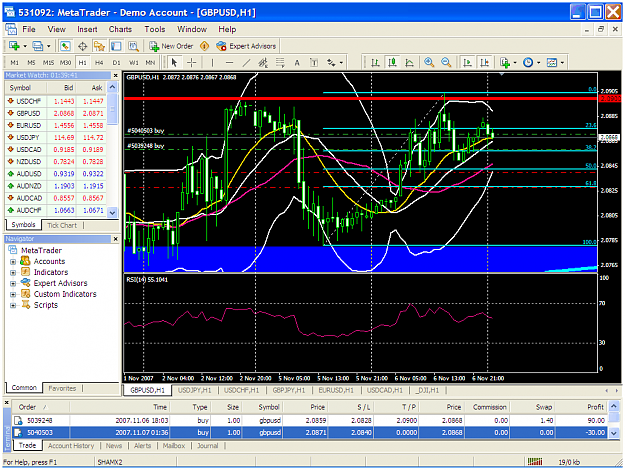Switch to Bar Chart display
The image size is (625, 470).
tap(375, 63)
